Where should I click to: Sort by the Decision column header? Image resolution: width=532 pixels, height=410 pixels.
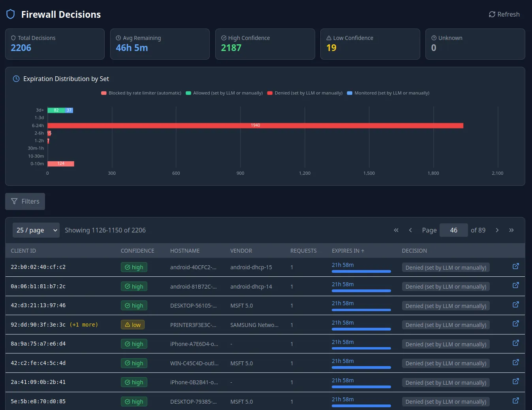click(414, 251)
